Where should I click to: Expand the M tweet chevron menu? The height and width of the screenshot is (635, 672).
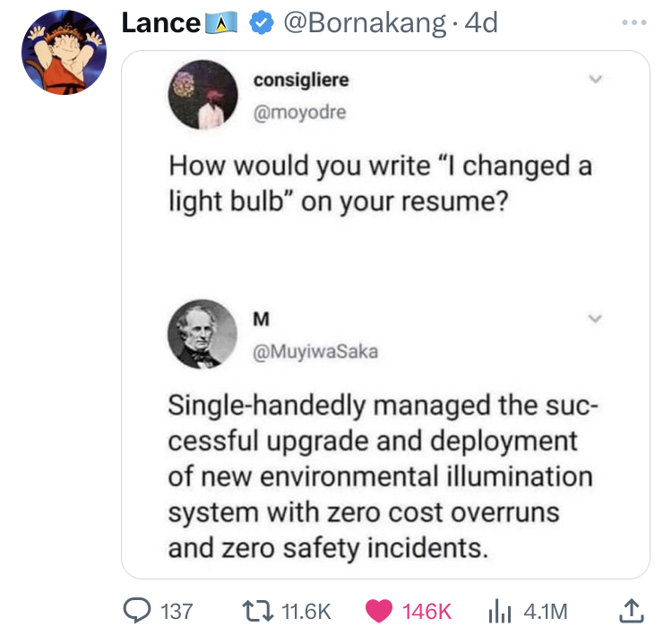coord(590,319)
